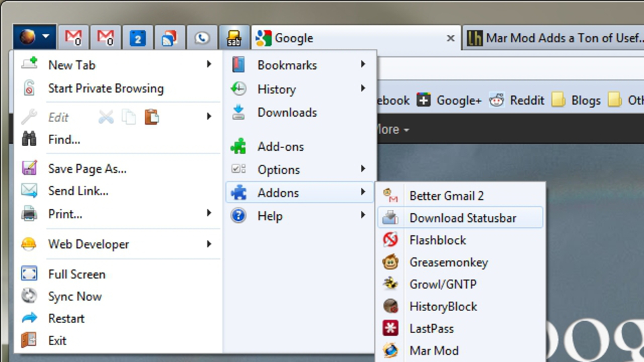Expand New Tab submenu arrow

pyautogui.click(x=209, y=64)
